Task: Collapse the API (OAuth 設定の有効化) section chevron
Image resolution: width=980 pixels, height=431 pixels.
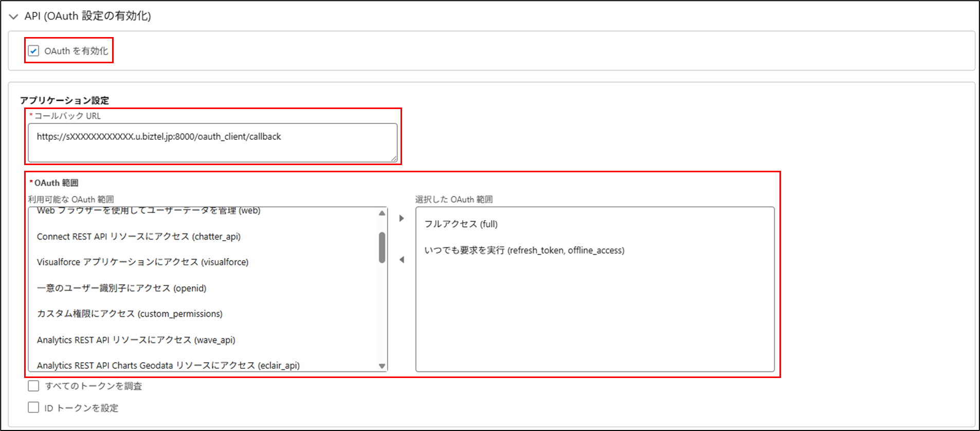Action: pyautogui.click(x=13, y=16)
